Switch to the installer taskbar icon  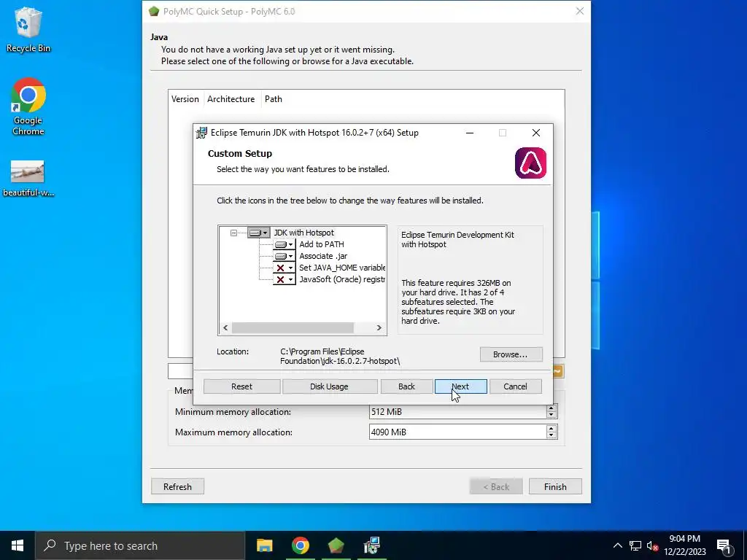(x=371, y=545)
